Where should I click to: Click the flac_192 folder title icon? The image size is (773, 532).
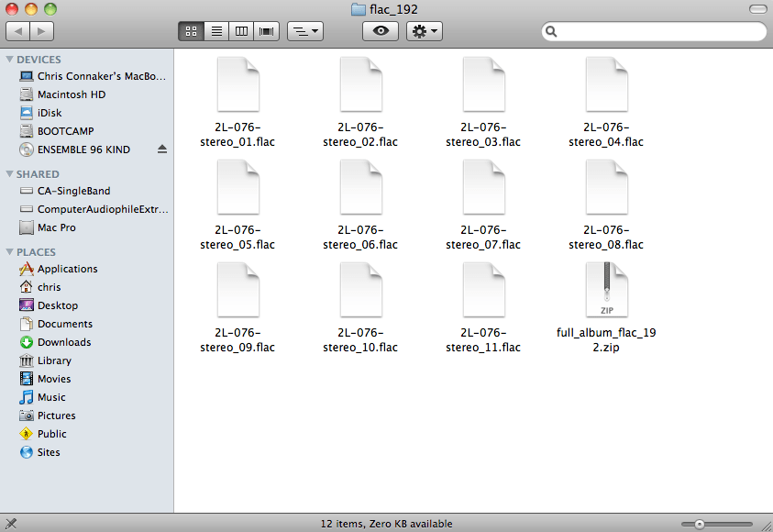coord(359,9)
